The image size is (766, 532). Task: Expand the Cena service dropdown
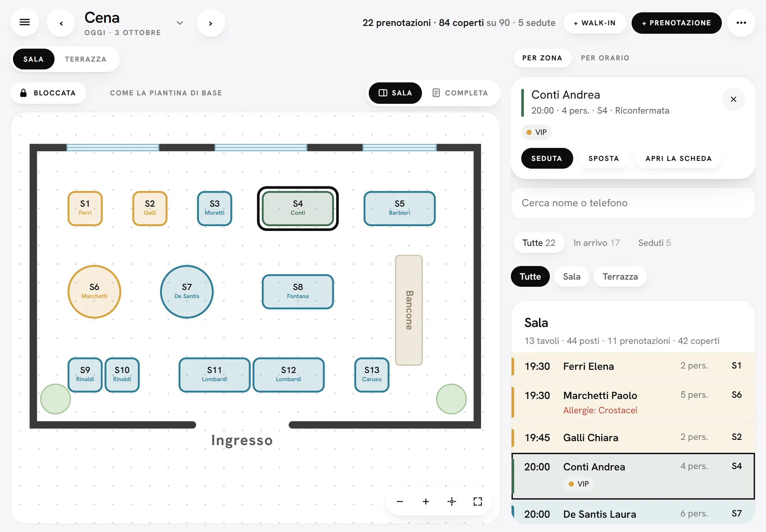pos(180,23)
